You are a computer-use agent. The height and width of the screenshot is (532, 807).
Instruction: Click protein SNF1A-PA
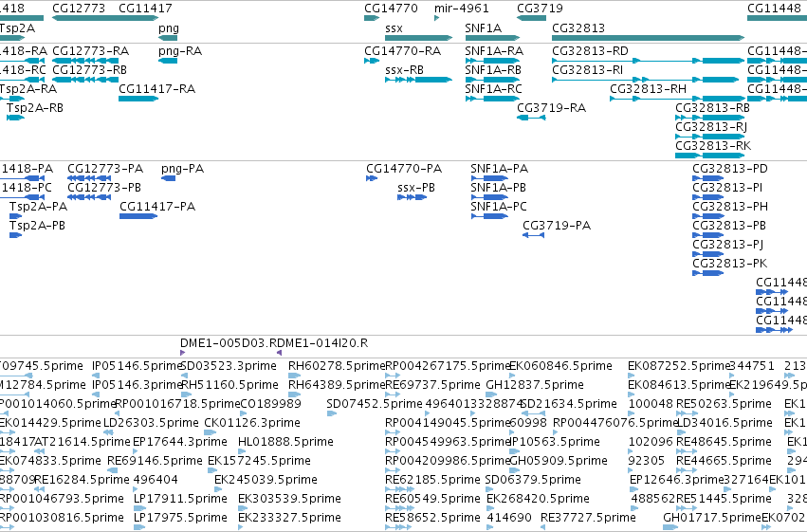pyautogui.click(x=499, y=169)
